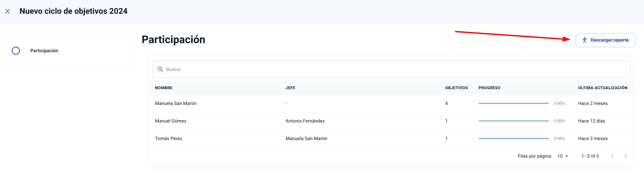Click Antonio Fernández in the Jefe column

(x=305, y=121)
